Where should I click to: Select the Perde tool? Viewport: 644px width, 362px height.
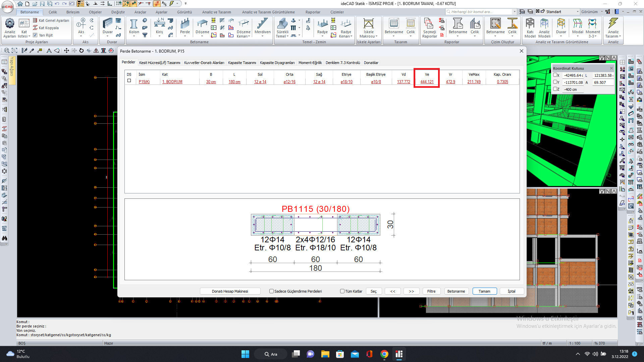(185, 27)
